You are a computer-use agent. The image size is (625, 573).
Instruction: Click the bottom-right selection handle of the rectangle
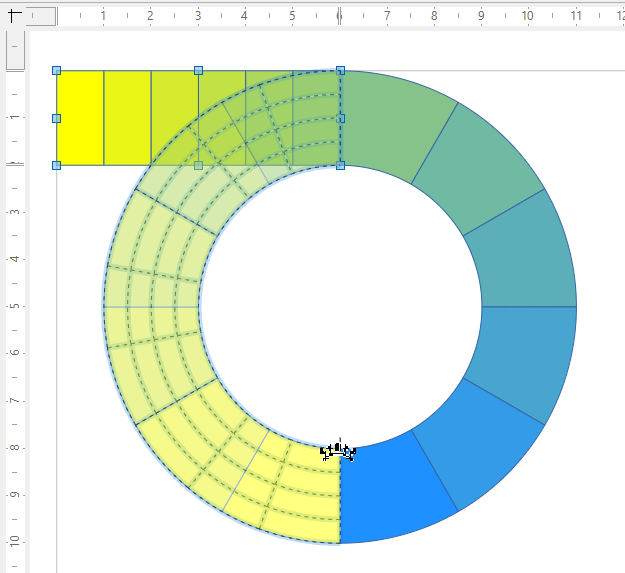pos(340,165)
